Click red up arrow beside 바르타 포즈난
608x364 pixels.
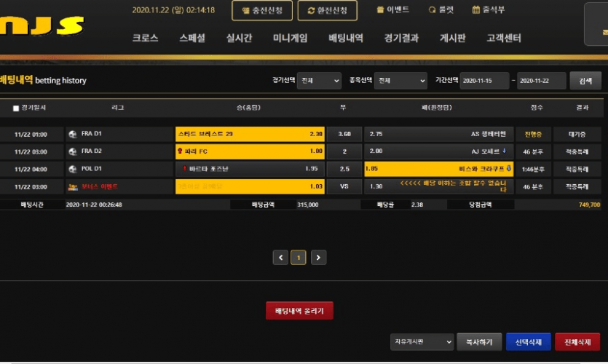tap(184, 168)
